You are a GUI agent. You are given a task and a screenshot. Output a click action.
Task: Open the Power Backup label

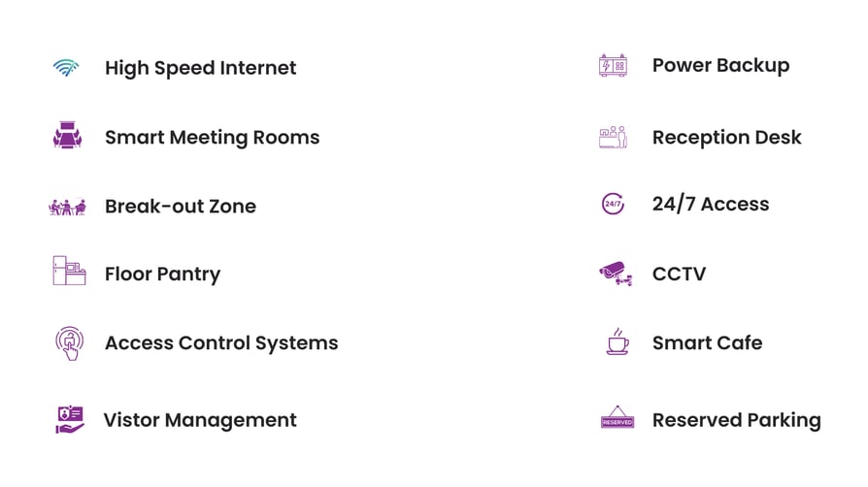click(x=720, y=66)
